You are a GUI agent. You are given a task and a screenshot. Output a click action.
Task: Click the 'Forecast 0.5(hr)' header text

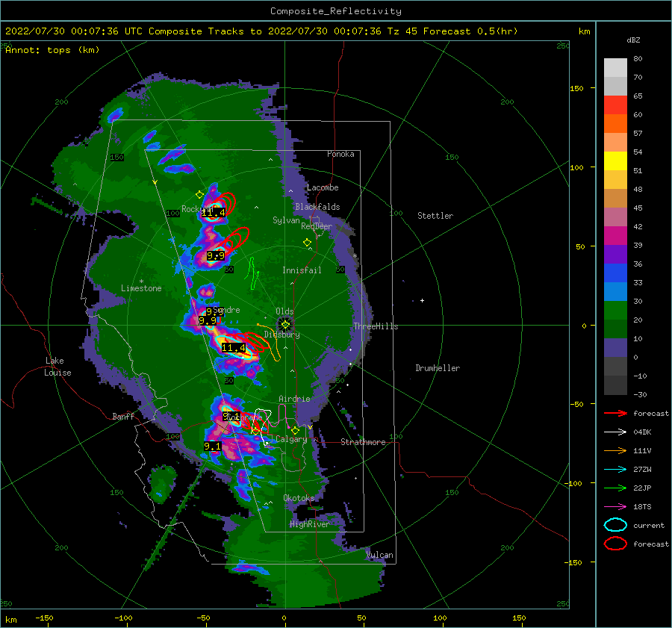tap(470, 31)
